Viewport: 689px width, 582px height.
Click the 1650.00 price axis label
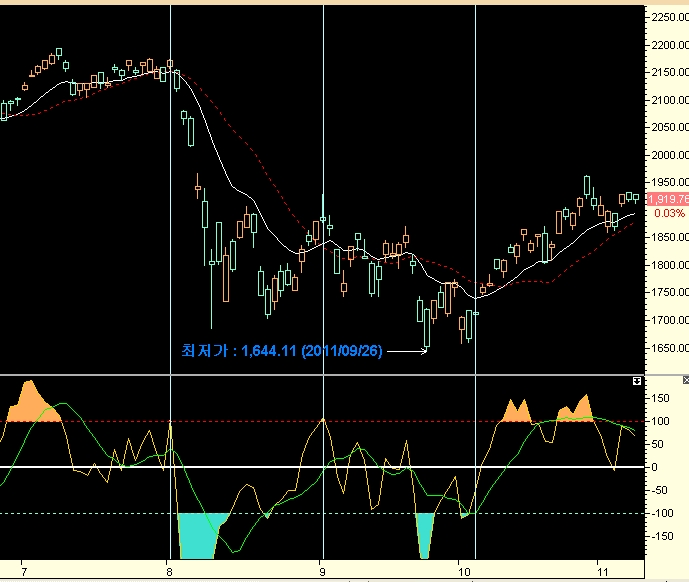point(668,348)
